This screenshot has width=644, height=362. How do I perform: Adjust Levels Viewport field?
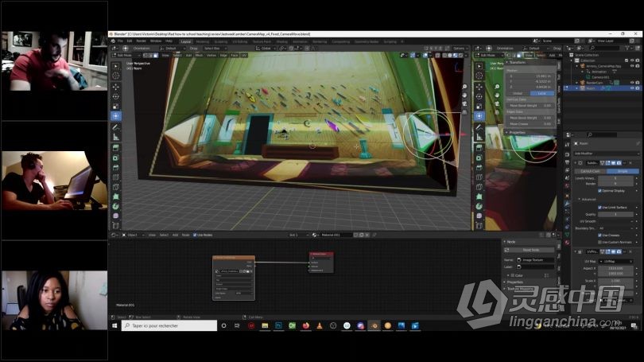(615, 178)
